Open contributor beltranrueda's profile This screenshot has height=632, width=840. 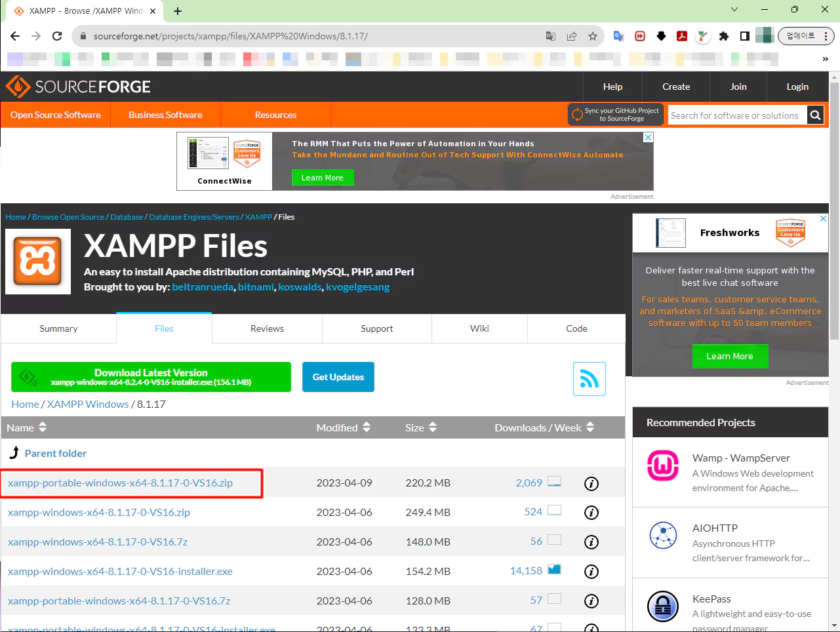click(x=203, y=287)
